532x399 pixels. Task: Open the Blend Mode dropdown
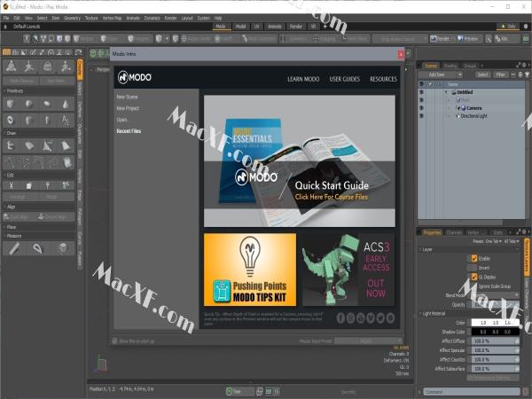(493, 295)
